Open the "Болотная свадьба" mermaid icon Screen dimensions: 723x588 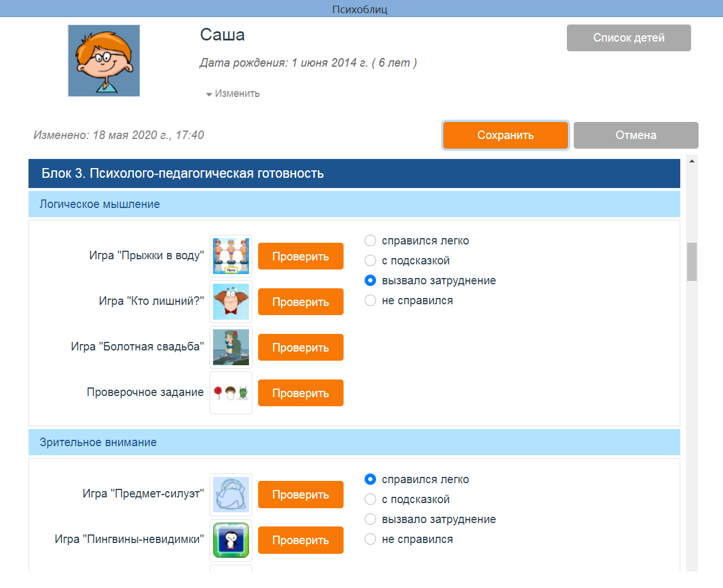(231, 348)
